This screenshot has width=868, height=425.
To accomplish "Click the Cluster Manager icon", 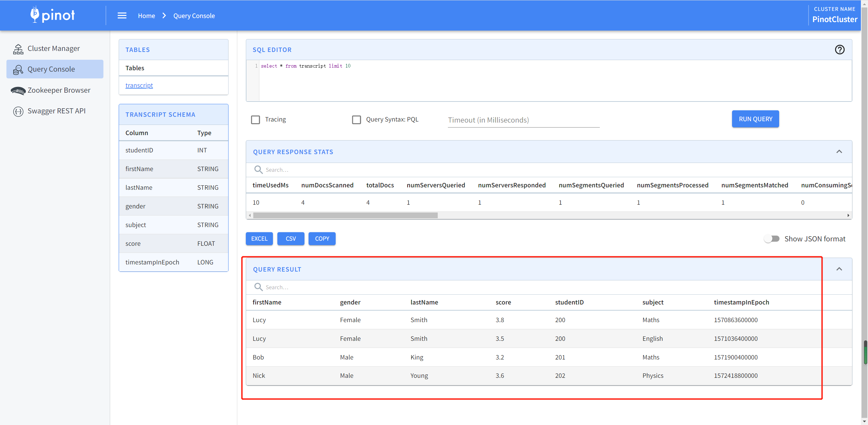I will pyautogui.click(x=18, y=49).
